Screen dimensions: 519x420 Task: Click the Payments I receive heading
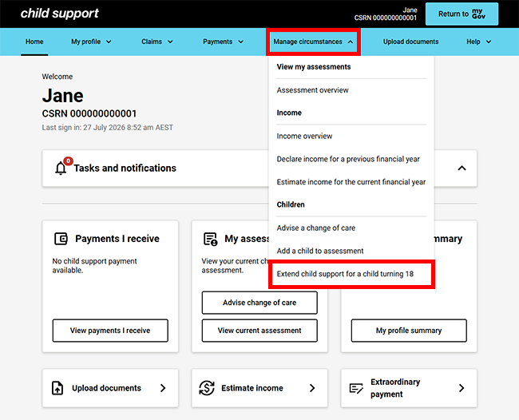(x=117, y=239)
